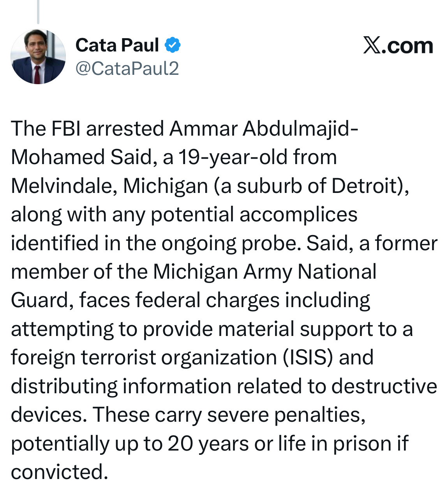This screenshot has width=448, height=502.
Task: Click Cata Paul's profile picture
Action: tap(38, 57)
